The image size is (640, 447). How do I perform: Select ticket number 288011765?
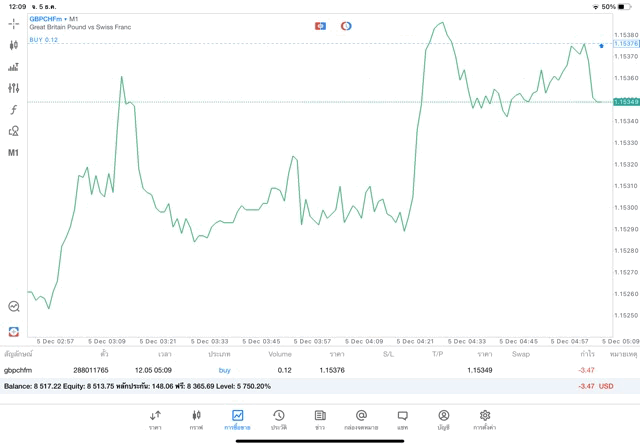coord(91,370)
